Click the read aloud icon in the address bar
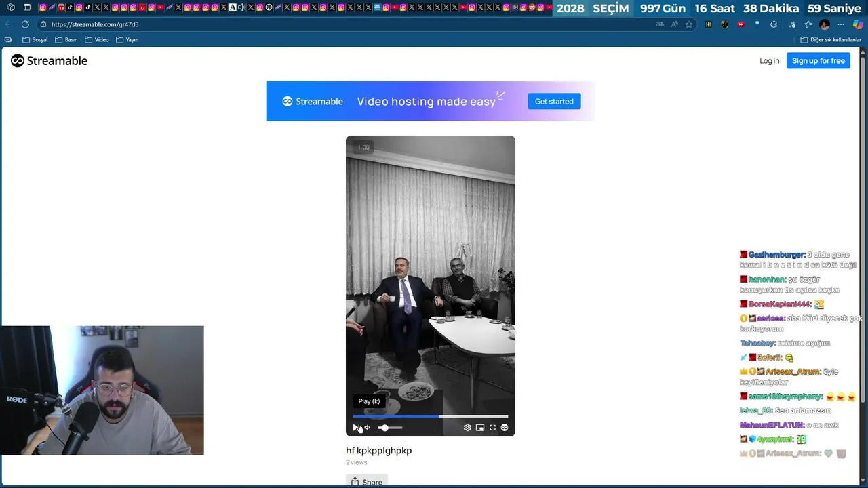This screenshot has height=488, width=868. [675, 24]
